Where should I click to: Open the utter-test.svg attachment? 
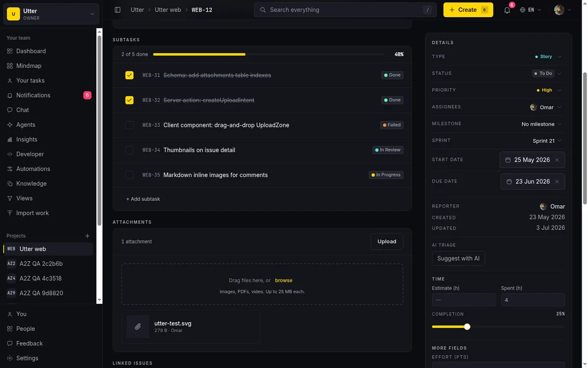pos(191,327)
